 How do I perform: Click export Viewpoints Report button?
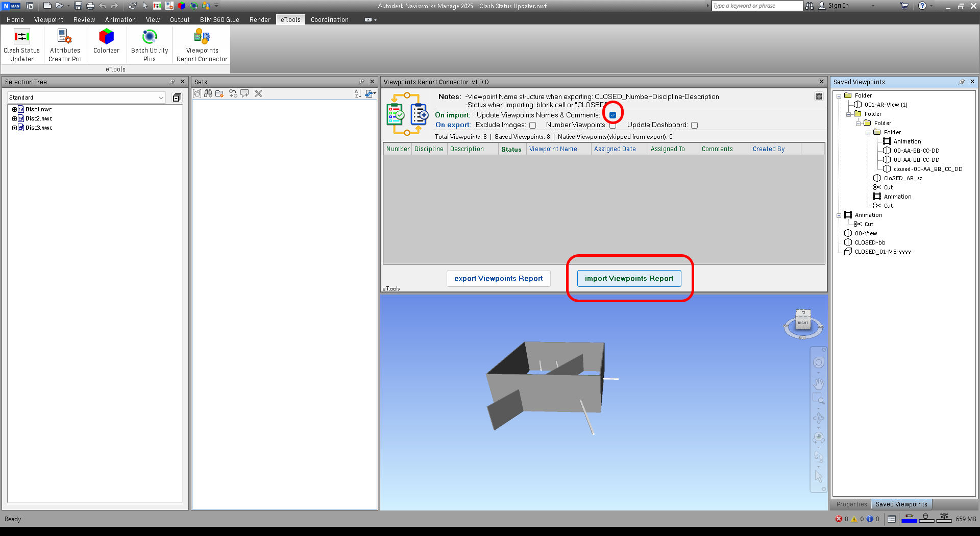(499, 278)
